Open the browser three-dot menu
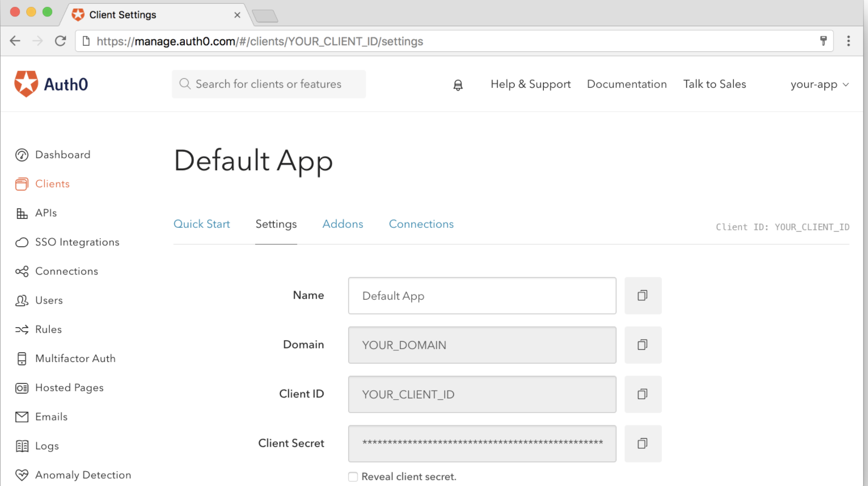Viewport: 868px width, 486px height. pyautogui.click(x=848, y=41)
